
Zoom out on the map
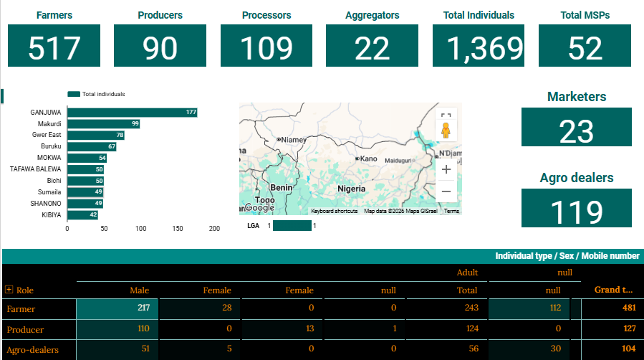pos(446,191)
